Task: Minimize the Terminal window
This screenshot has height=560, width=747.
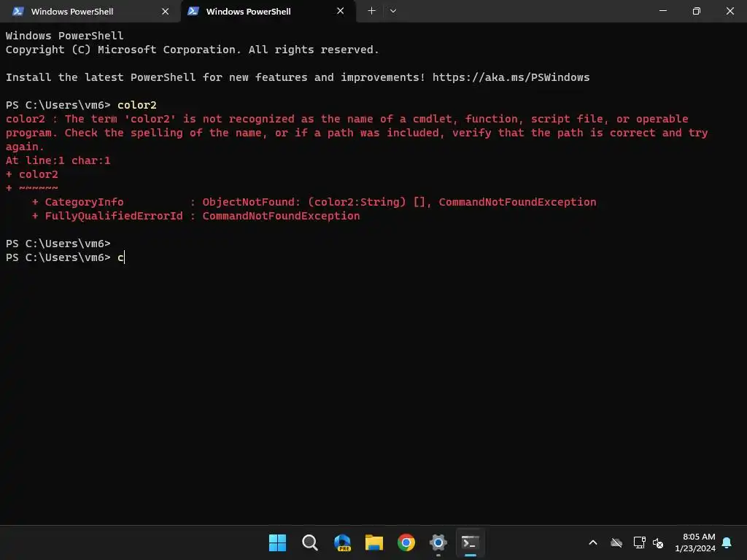Action: click(662, 11)
